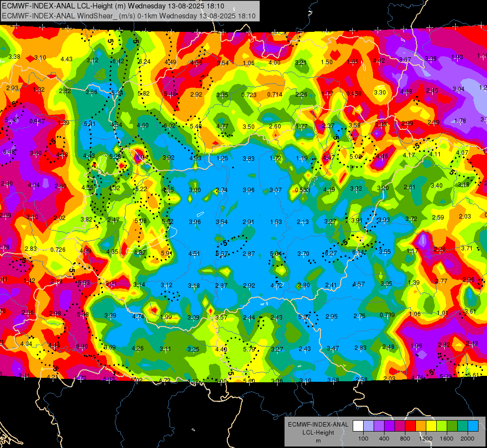Click the wind shear value 1.72
This screenshot has height=448, width=487.
276,158
